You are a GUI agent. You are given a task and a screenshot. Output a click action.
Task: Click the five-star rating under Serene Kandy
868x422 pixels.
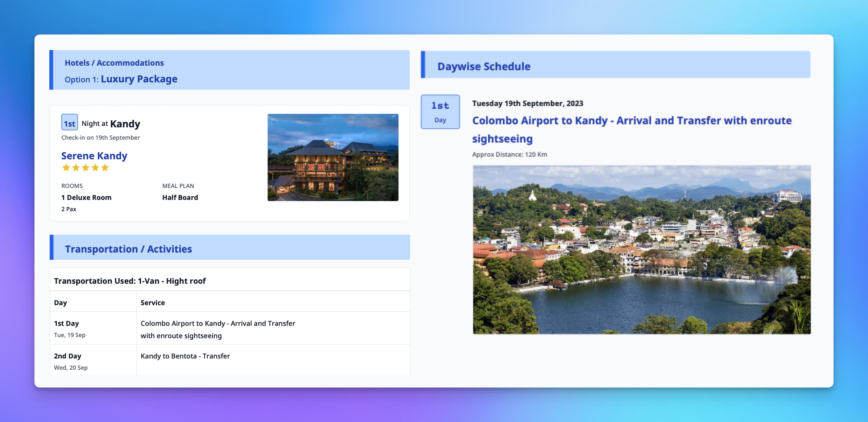(86, 168)
